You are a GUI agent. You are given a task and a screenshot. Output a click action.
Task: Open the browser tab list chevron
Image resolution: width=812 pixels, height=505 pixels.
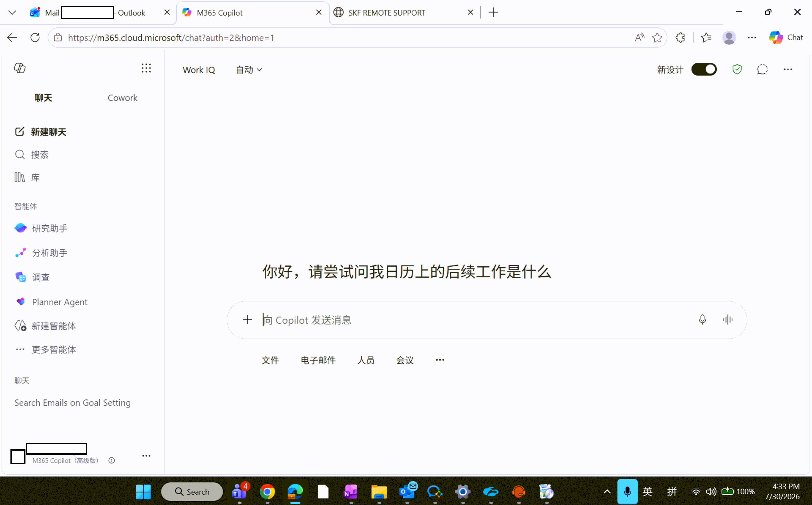pyautogui.click(x=12, y=13)
